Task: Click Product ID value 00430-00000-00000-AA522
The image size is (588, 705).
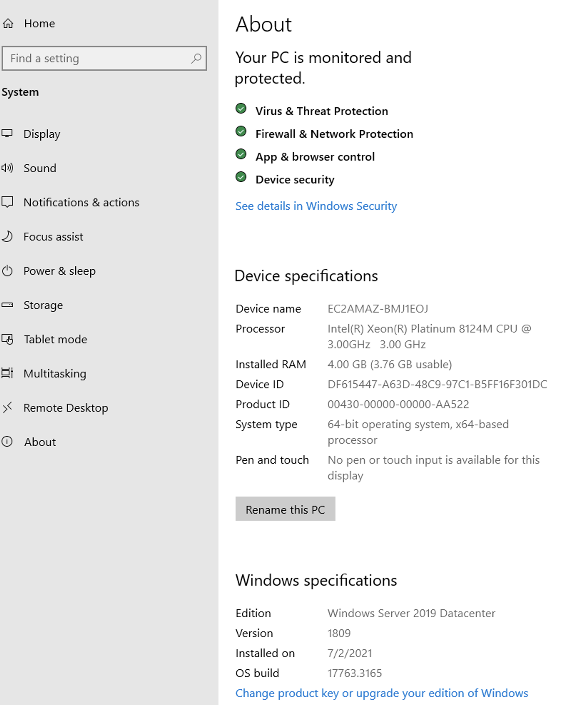Action: coord(398,404)
